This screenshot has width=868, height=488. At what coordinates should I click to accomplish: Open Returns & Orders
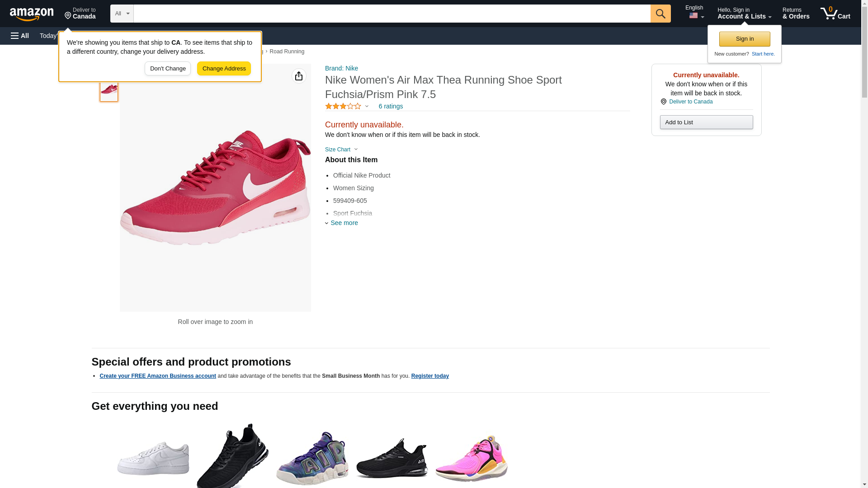796,14
